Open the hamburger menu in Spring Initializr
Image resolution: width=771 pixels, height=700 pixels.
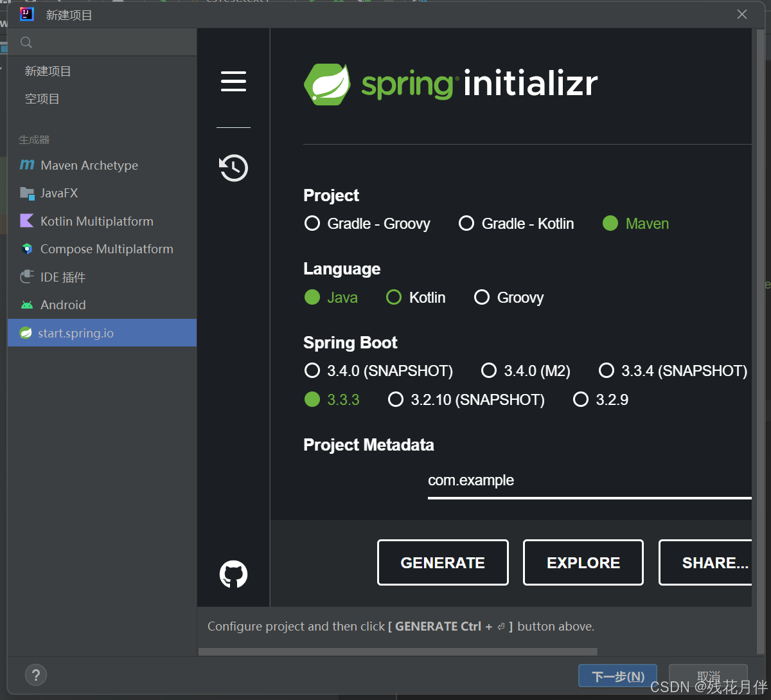coord(233,82)
